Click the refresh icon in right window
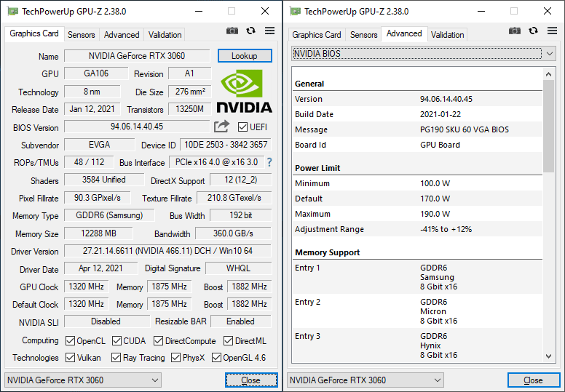565x392 pixels. pyautogui.click(x=533, y=31)
